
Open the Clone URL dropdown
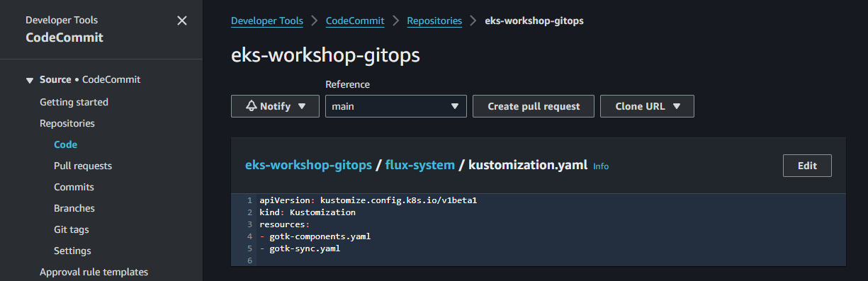(647, 106)
